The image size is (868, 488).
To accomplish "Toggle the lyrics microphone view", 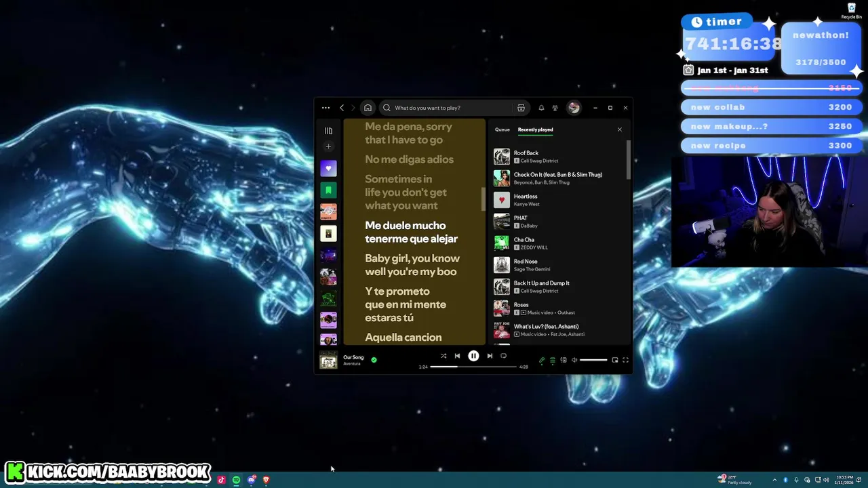I will [x=542, y=360].
